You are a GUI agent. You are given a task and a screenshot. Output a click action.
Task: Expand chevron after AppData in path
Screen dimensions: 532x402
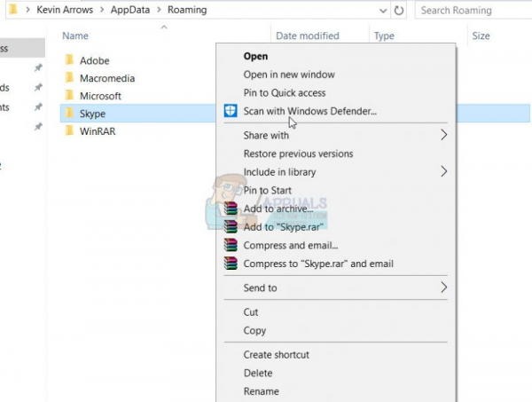click(x=159, y=10)
